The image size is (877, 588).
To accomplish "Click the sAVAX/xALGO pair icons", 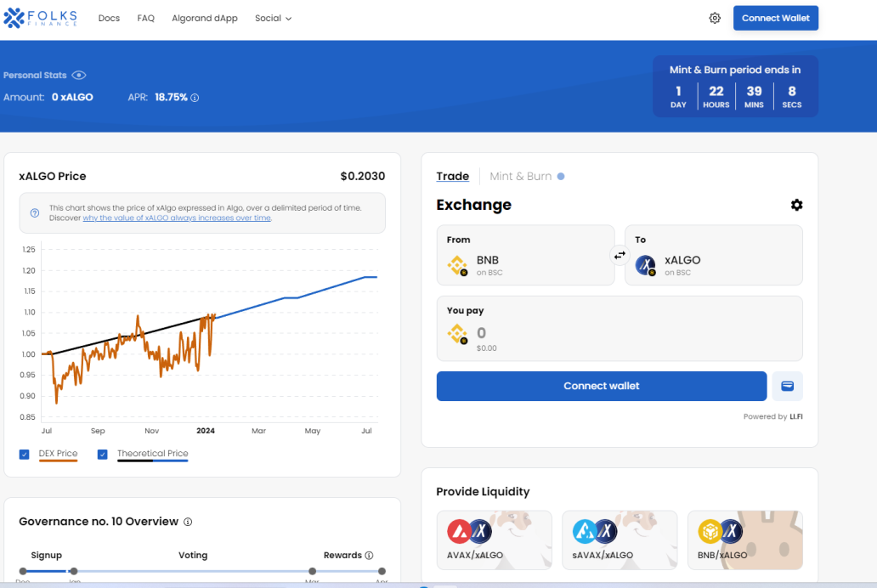I will click(595, 531).
